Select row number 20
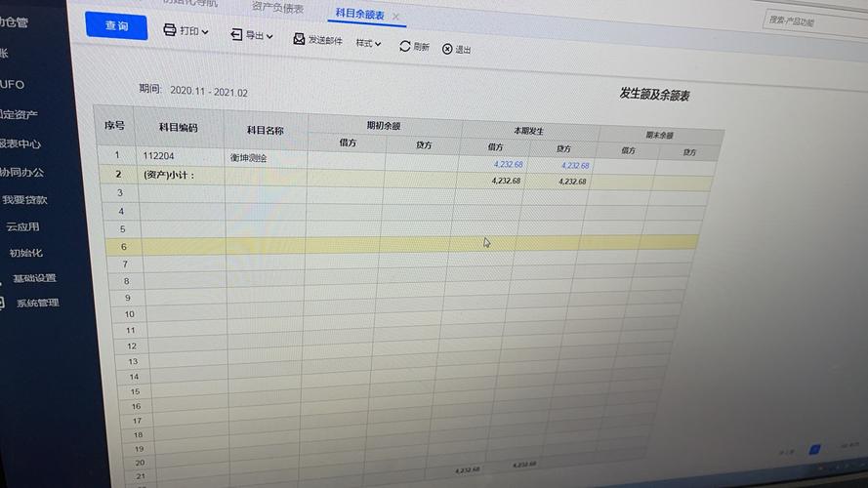 (x=140, y=463)
